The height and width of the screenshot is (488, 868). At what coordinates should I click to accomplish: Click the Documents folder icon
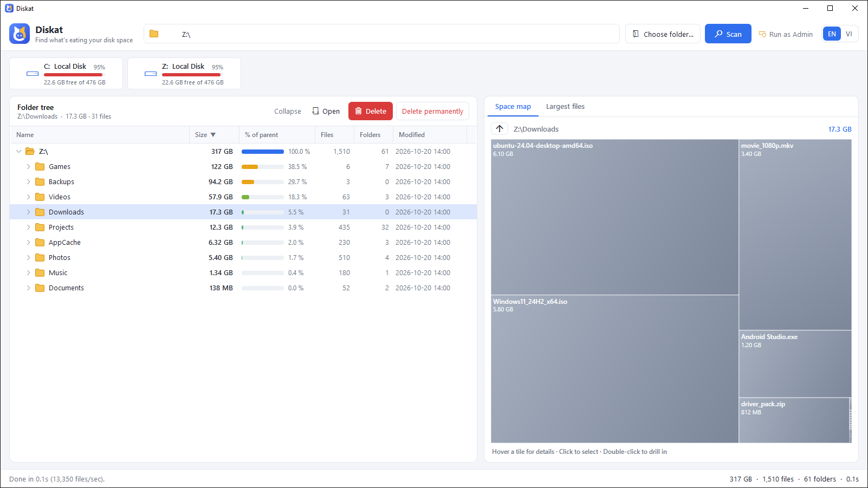point(40,288)
